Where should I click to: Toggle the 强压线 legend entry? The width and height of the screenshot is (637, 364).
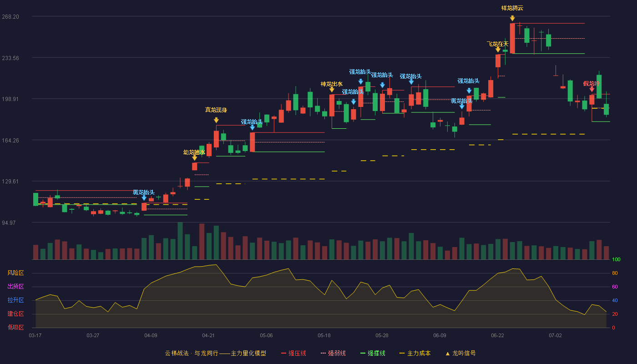coord(293,353)
